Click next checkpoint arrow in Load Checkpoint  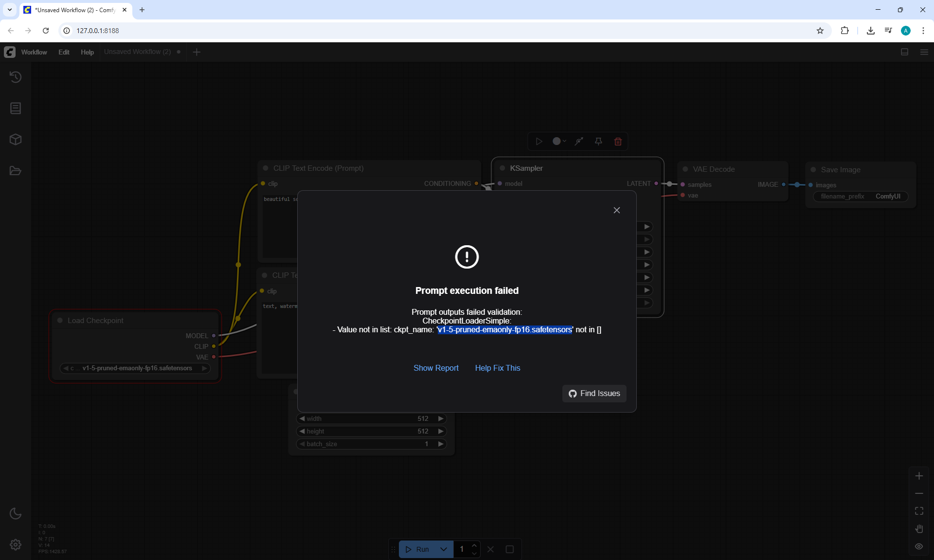pyautogui.click(x=204, y=368)
